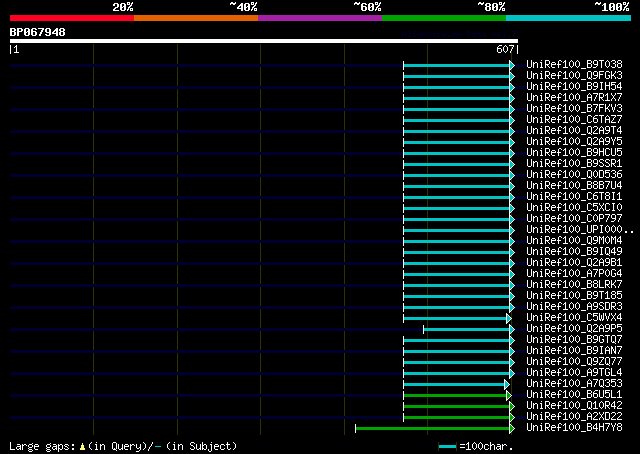Click UniRef100_A9SDR3 label

(574, 307)
